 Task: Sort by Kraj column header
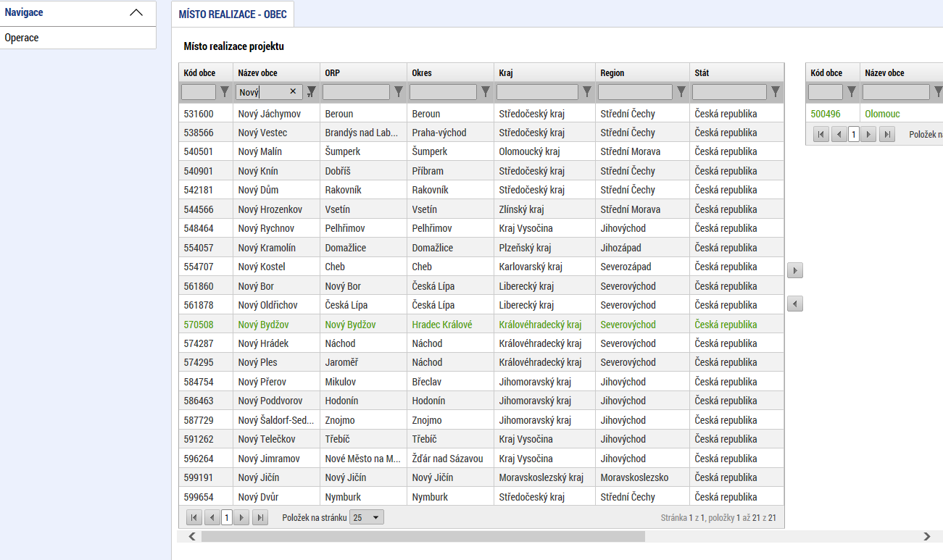coord(544,72)
